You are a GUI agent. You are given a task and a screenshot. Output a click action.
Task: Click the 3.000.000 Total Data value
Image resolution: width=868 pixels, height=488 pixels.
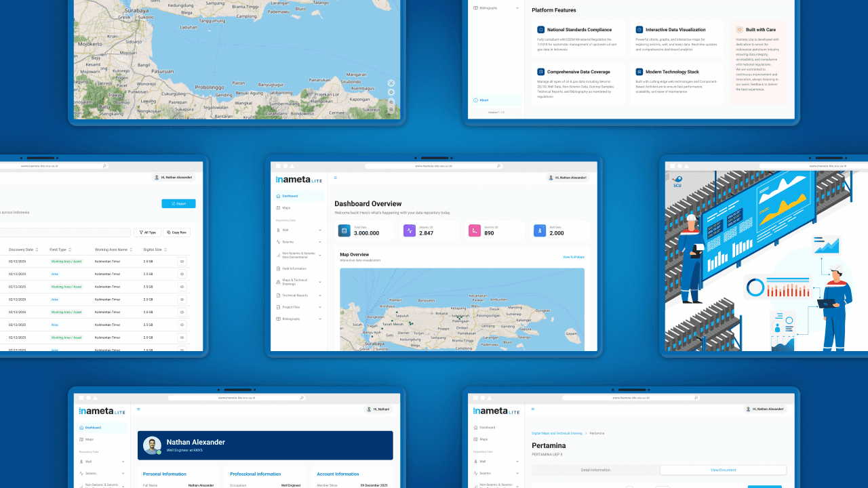[x=366, y=233]
